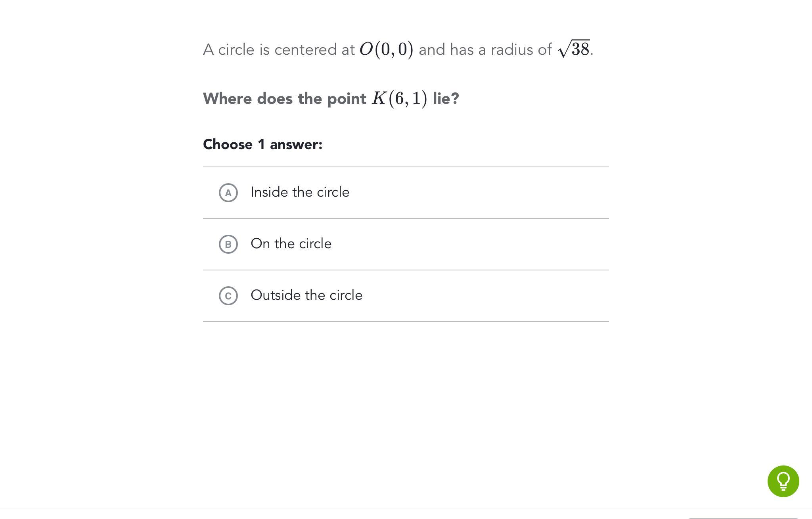Click the 'Where does the point' question text

pyautogui.click(x=285, y=99)
